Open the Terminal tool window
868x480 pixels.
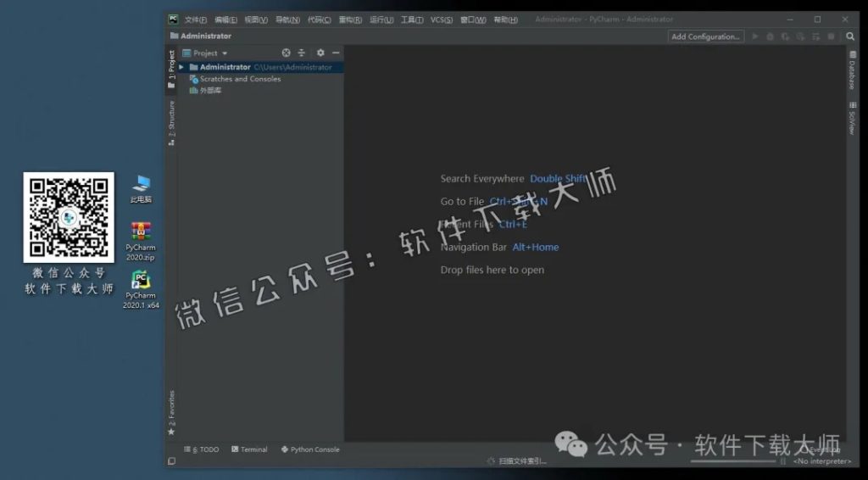pyautogui.click(x=250, y=449)
